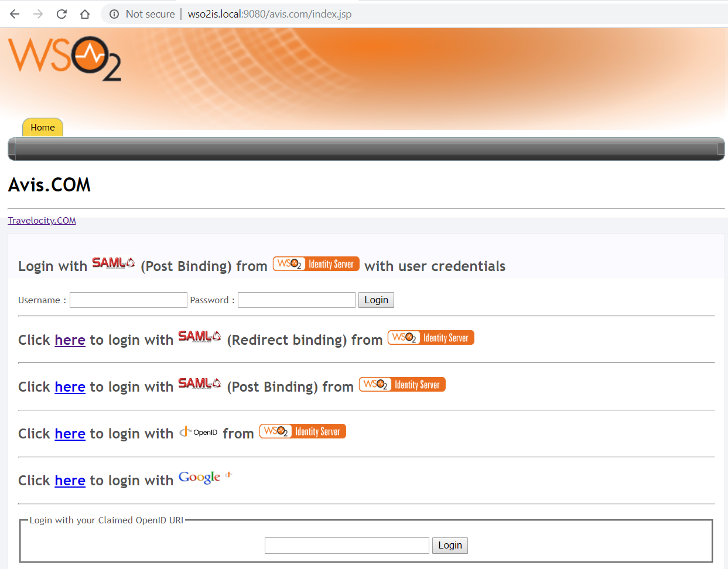Click the 'Login with your Claimed OpenID URI' legend

tap(107, 520)
